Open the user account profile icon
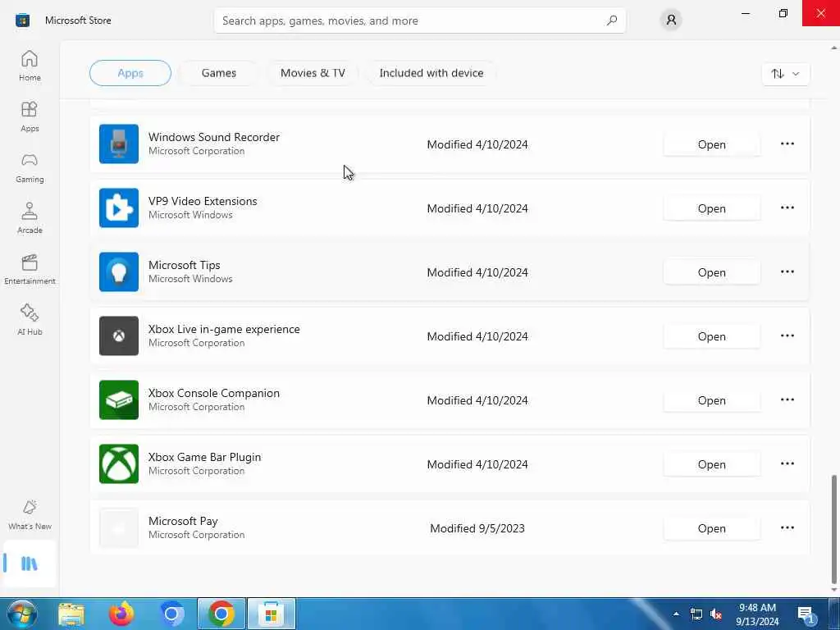840x630 pixels. (x=671, y=21)
